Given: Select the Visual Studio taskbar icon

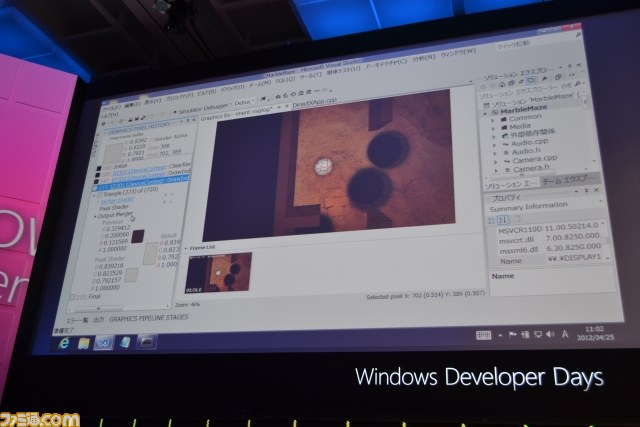Looking at the screenshot, I should click(x=103, y=343).
